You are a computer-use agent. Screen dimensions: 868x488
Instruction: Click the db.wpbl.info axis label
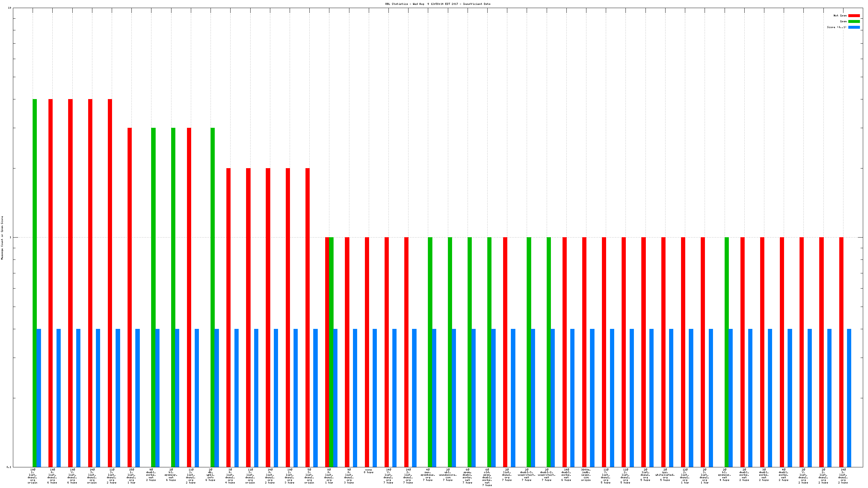[x=210, y=474]
